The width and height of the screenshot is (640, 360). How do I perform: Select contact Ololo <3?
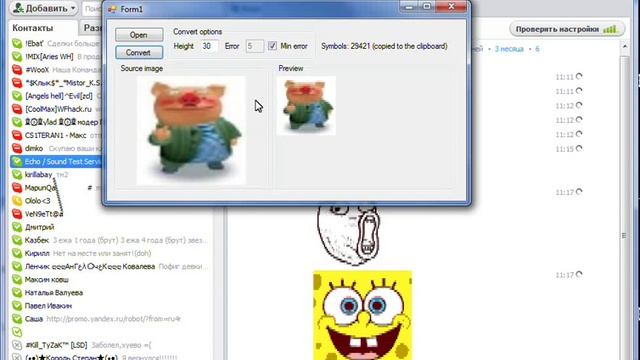[x=38, y=201]
